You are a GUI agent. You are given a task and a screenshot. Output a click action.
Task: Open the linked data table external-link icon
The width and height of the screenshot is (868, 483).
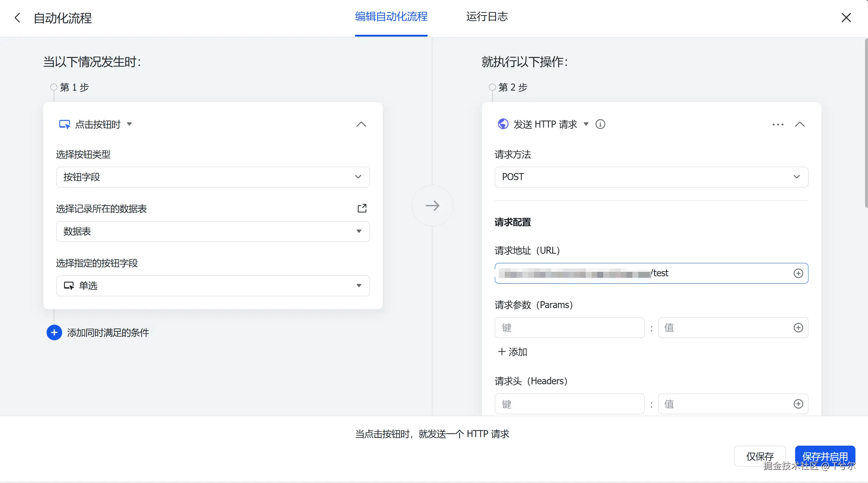click(x=362, y=209)
